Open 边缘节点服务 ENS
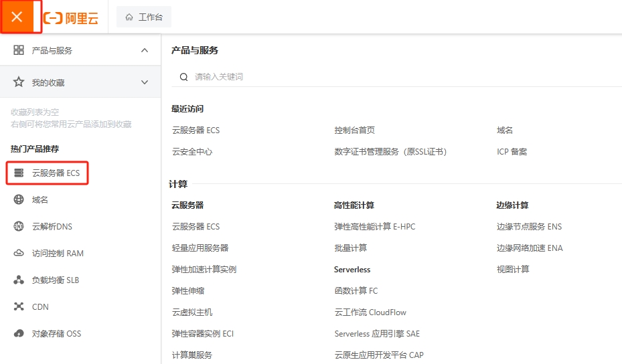Viewport: 622px width, 364px height. [x=529, y=226]
